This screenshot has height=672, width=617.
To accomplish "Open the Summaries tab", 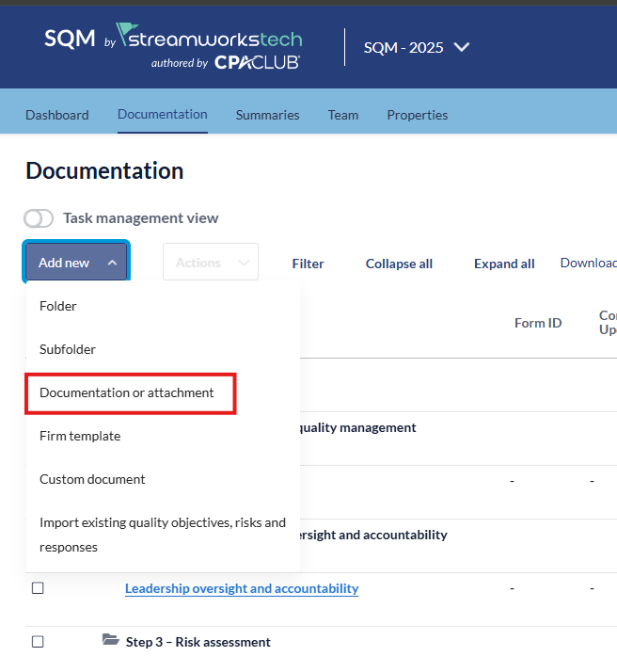I will [x=267, y=115].
